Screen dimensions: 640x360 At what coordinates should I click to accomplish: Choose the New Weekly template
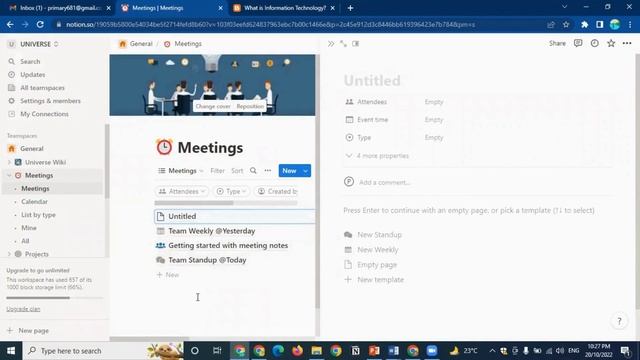coord(378,250)
